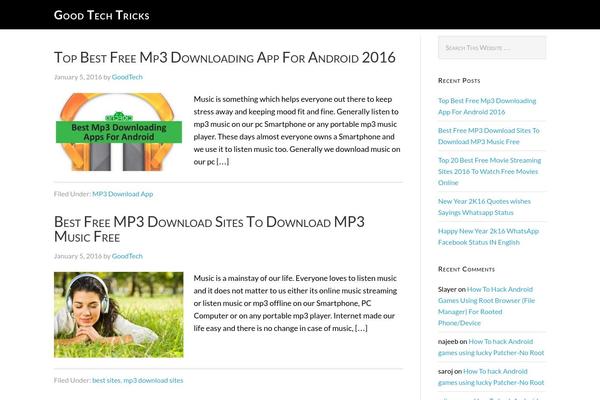Open recent post Best Free MP3 Download Sites

pyautogui.click(x=489, y=136)
